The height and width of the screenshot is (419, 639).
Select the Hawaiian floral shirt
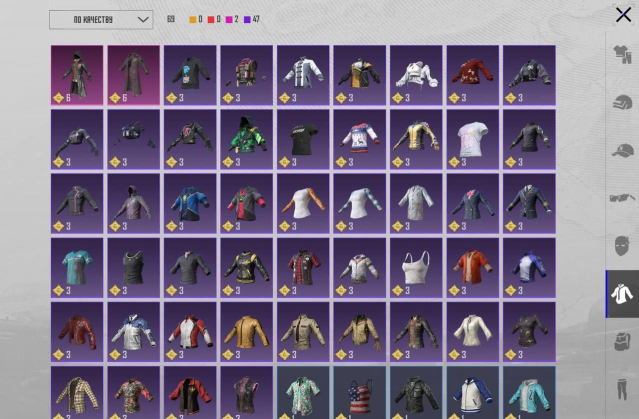(303, 393)
